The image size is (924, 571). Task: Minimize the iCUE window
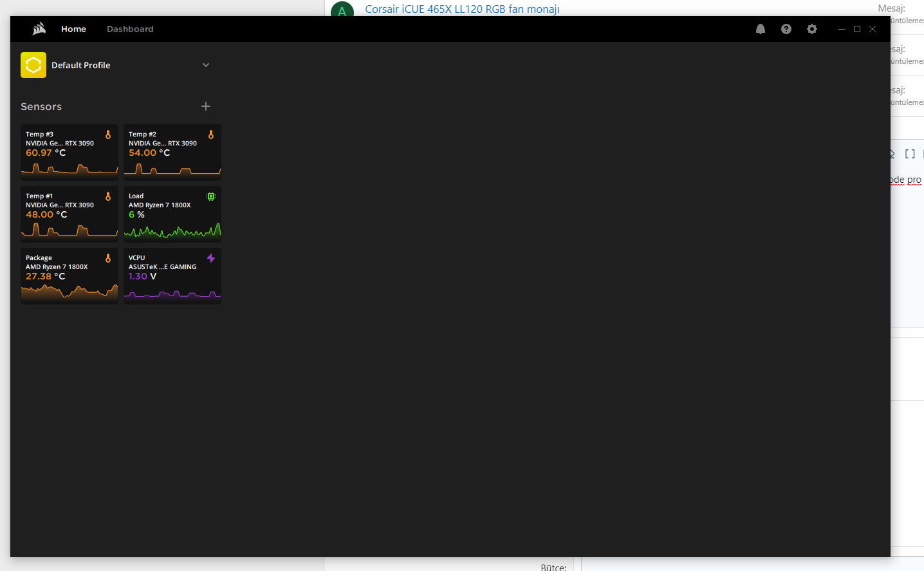coord(842,29)
